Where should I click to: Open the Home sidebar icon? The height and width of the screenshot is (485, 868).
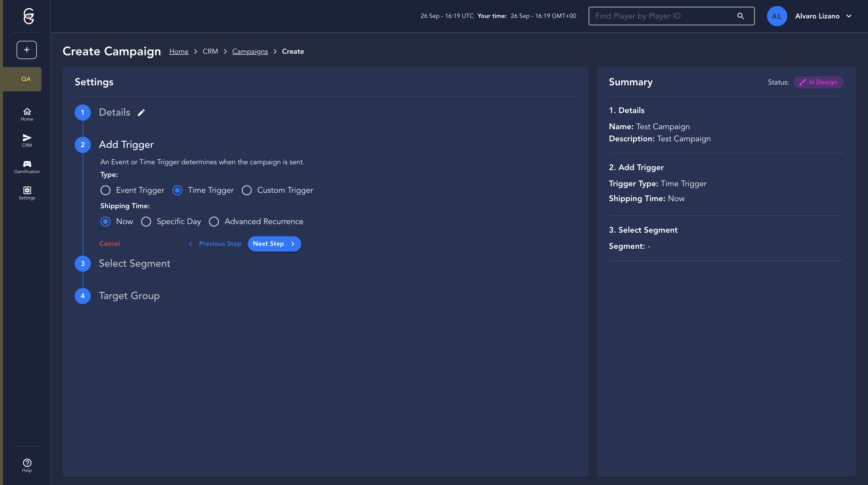[27, 114]
